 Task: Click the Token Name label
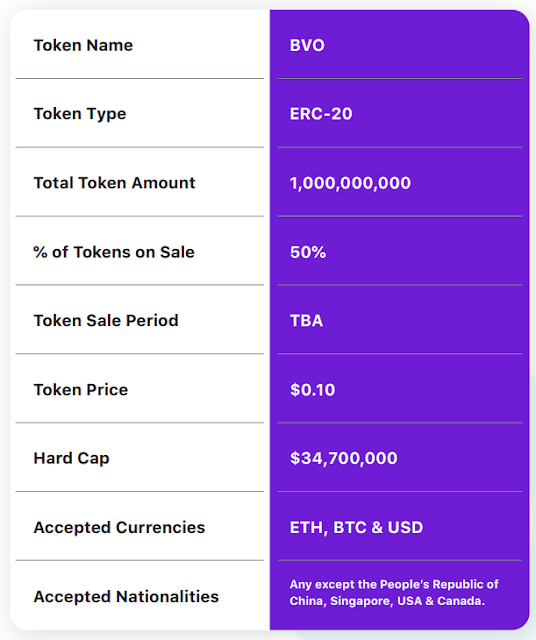(83, 45)
